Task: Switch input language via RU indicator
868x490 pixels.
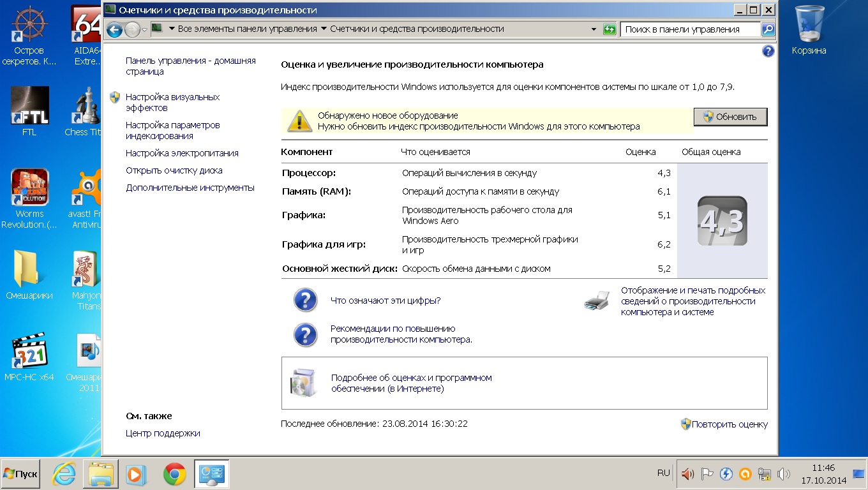Action: point(663,473)
